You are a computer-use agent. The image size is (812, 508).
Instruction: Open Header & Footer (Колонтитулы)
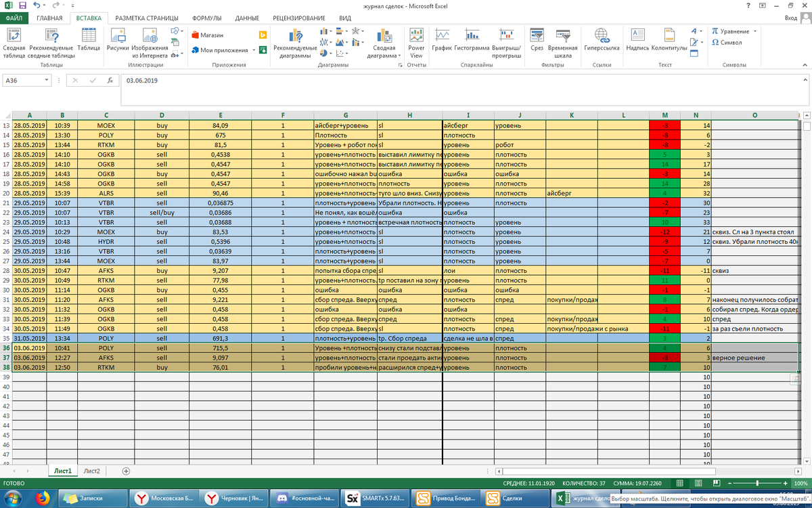(x=669, y=39)
